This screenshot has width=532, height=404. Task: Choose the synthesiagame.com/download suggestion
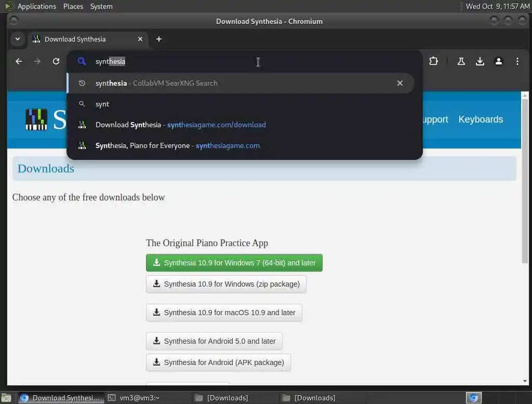pyautogui.click(x=241, y=125)
